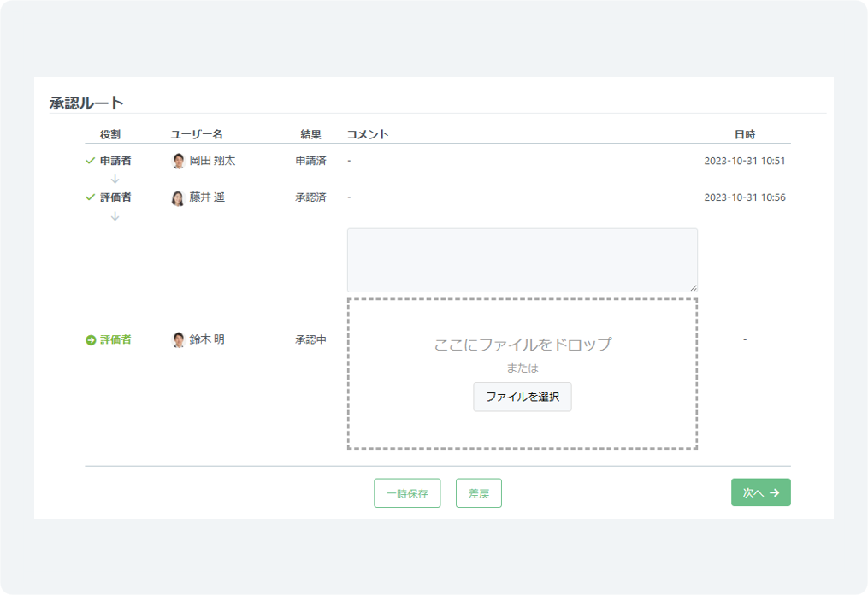This screenshot has height=595, width=868.
Task: Click the comment box resize handle
Action: pyautogui.click(x=694, y=288)
